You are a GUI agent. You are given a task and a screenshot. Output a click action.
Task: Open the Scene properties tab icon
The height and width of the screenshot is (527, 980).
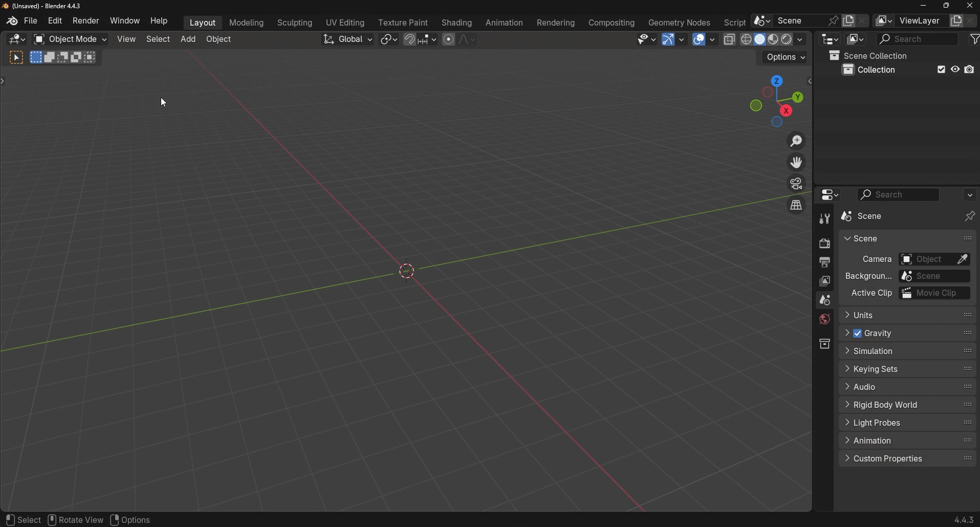pos(824,301)
